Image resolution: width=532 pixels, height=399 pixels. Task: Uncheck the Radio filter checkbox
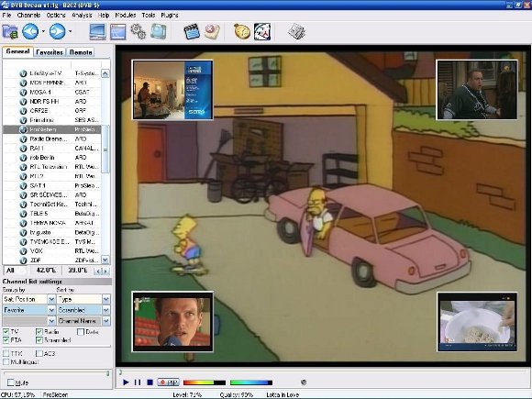coord(39,332)
